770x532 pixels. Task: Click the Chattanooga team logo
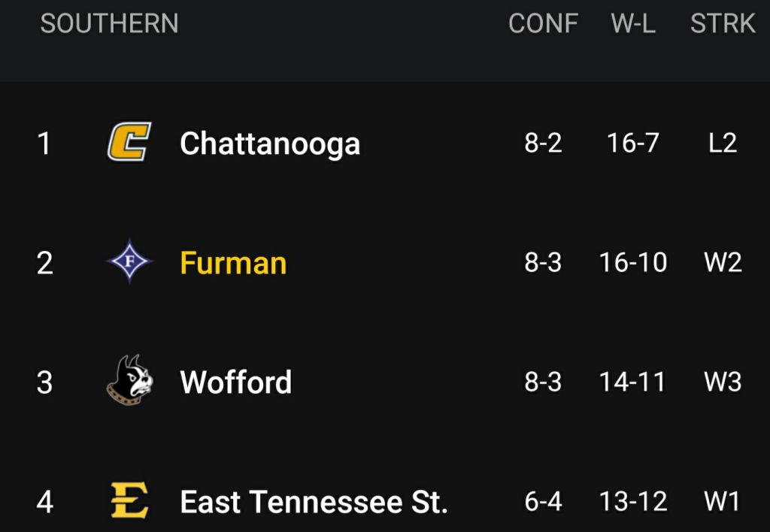129,142
